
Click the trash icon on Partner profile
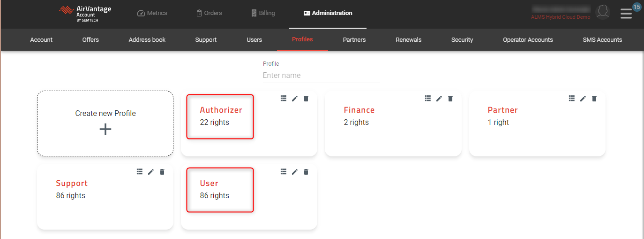tap(594, 99)
